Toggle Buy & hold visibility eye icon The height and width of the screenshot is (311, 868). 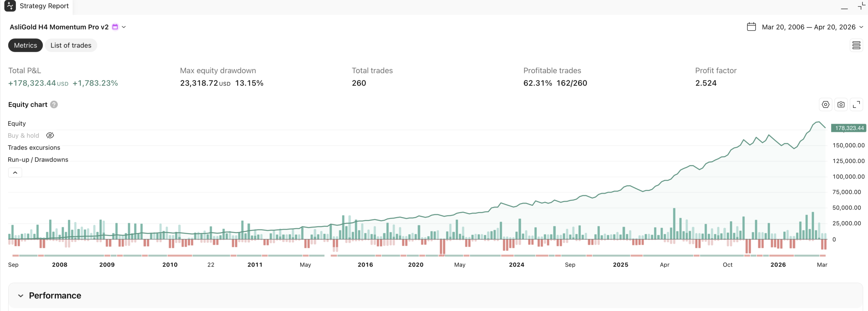click(x=50, y=135)
